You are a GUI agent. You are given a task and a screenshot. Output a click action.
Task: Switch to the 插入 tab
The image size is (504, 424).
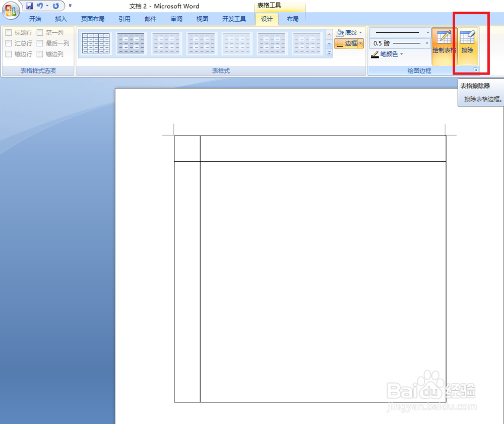(61, 19)
